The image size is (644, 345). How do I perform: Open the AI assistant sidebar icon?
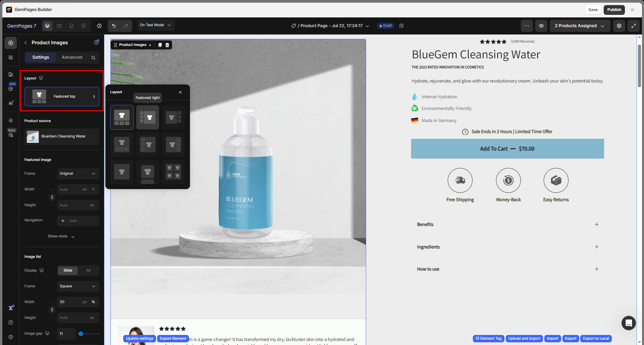click(x=11, y=103)
